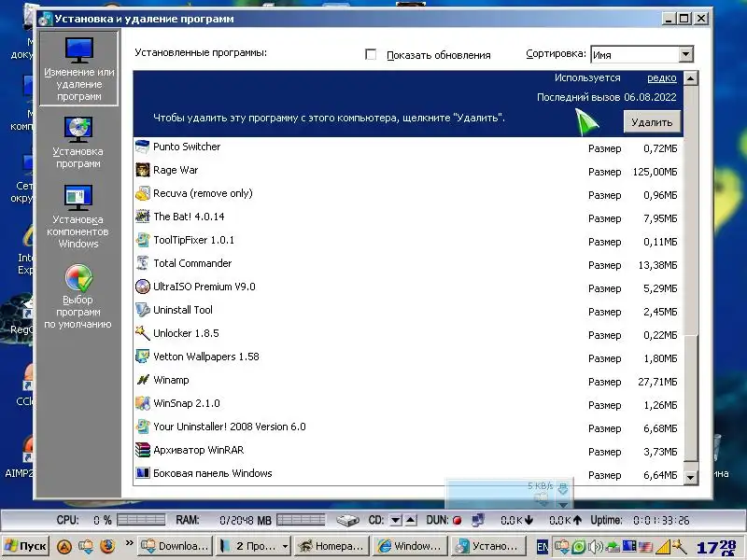
Task: Open Установка компонентов Windows
Action: (78, 217)
